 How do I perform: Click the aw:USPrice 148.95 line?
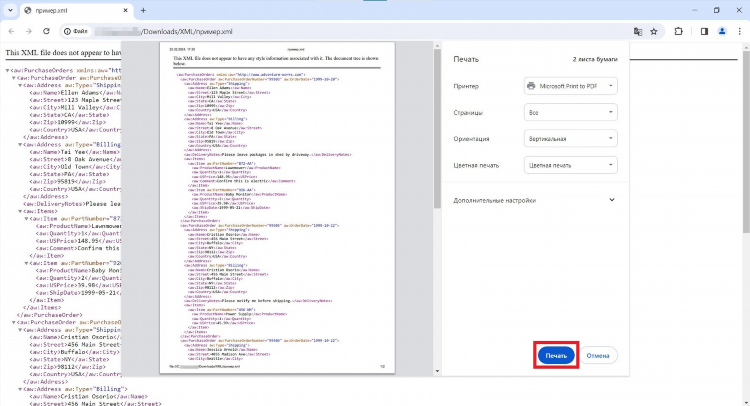(78, 241)
